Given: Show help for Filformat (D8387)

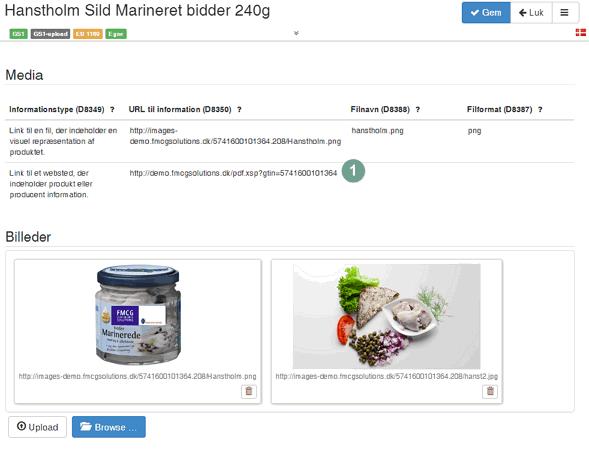Looking at the screenshot, I should [x=540, y=109].
